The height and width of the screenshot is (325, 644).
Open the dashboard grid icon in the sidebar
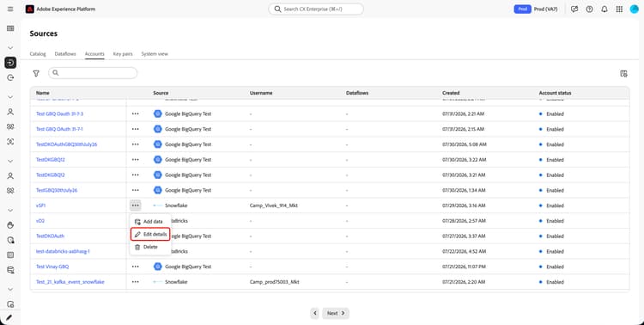tap(10, 28)
